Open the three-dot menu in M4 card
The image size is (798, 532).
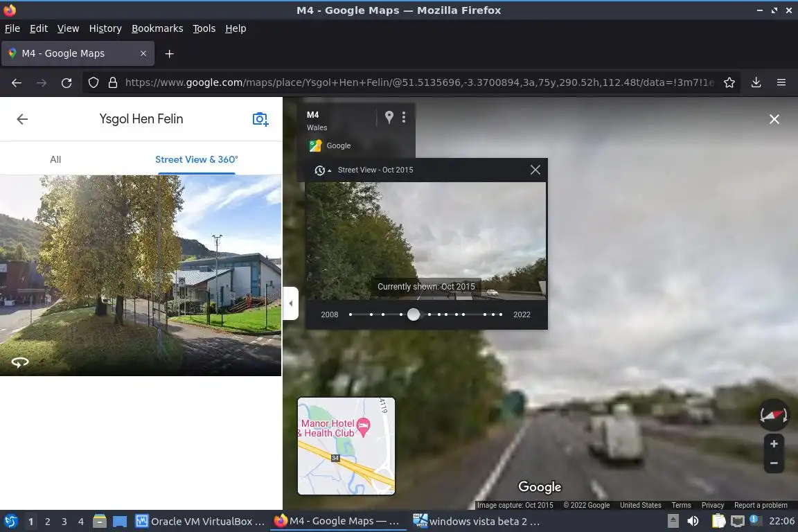pos(404,117)
